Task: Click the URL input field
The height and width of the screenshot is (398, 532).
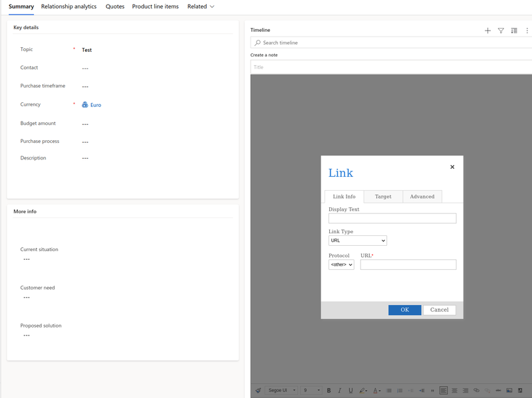Action: coord(408,264)
